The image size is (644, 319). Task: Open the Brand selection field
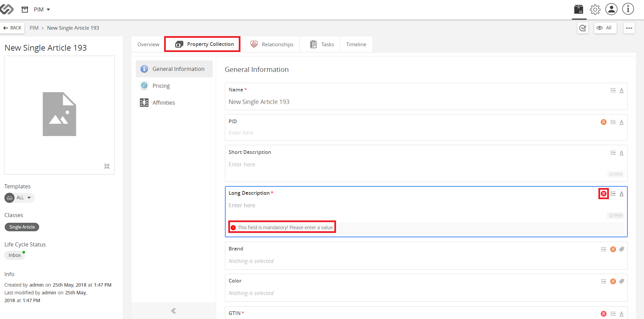[426, 261]
